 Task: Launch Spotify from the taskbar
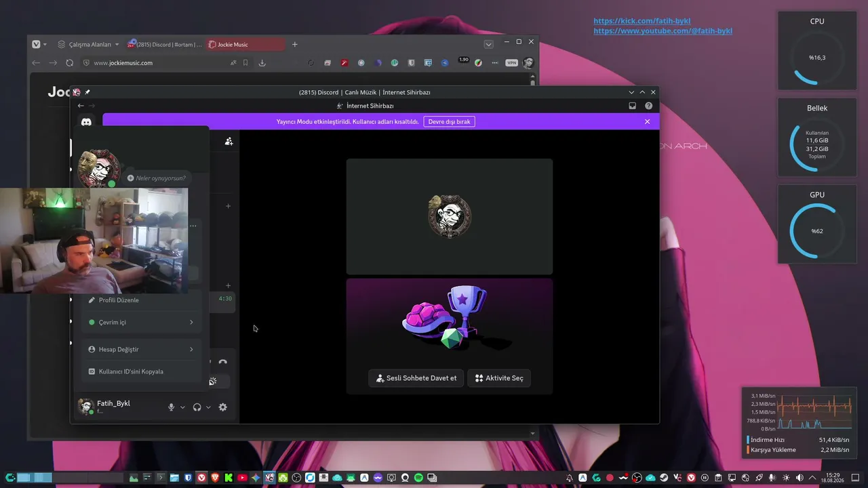coord(418,478)
